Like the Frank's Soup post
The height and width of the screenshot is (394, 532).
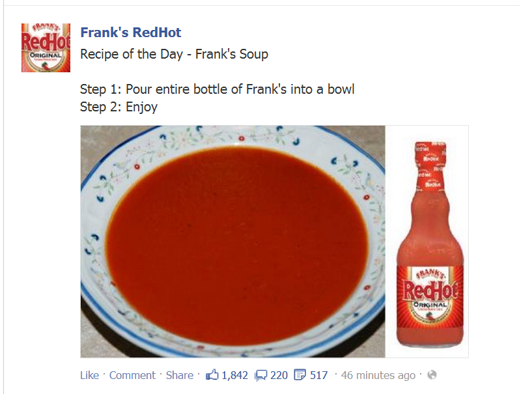click(x=89, y=375)
